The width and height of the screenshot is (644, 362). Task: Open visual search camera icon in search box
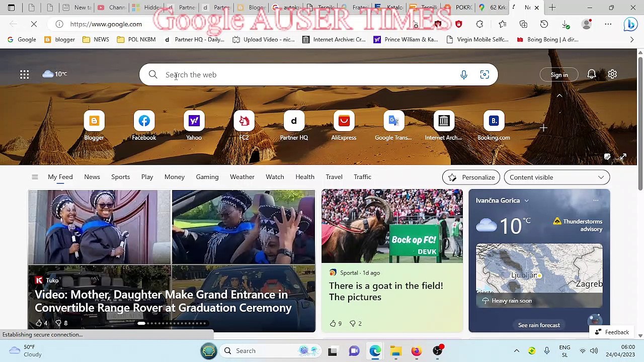point(485,75)
